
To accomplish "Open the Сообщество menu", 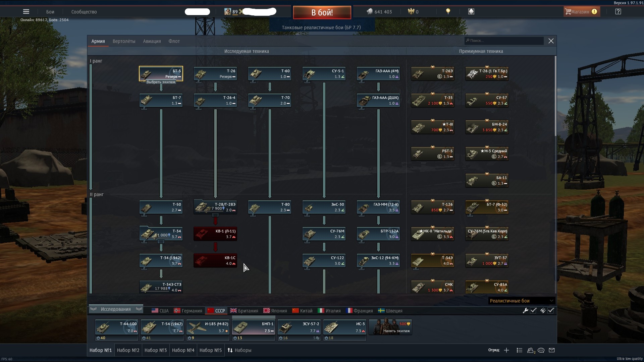I will pyautogui.click(x=84, y=12).
